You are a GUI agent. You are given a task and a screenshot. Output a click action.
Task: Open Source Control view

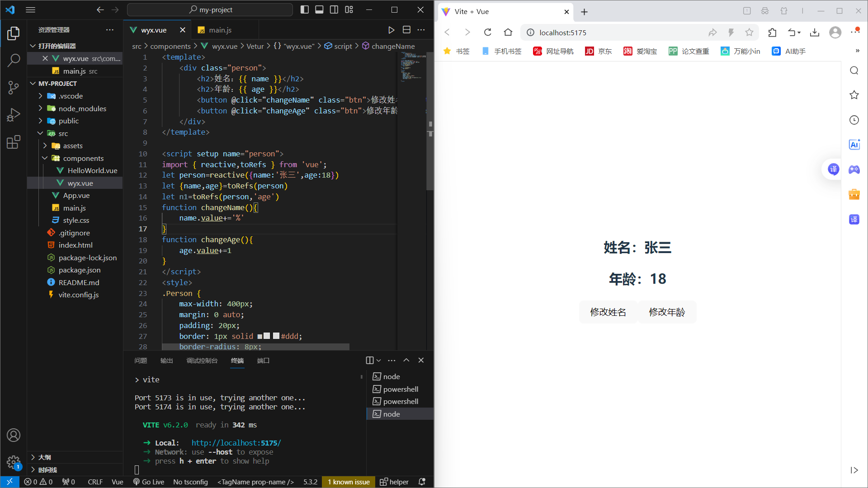click(x=14, y=88)
